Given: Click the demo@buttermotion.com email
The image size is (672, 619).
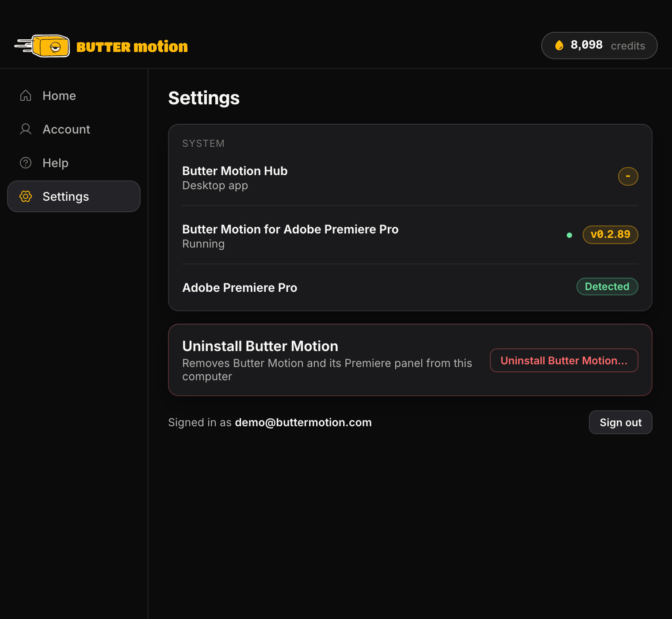Looking at the screenshot, I should (x=303, y=422).
